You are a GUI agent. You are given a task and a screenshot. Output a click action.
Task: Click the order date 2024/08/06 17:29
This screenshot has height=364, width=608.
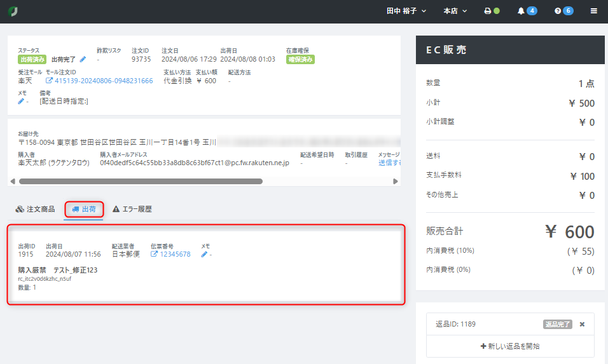point(189,59)
